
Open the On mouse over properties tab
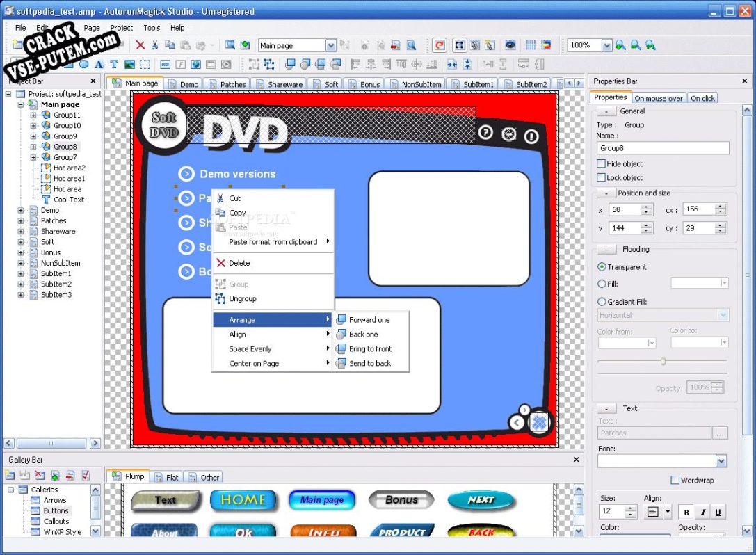click(x=658, y=98)
